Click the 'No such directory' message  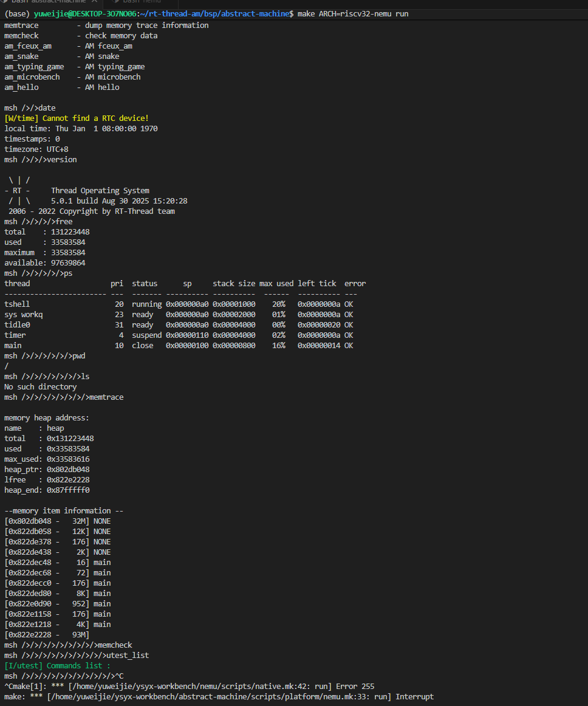click(41, 386)
